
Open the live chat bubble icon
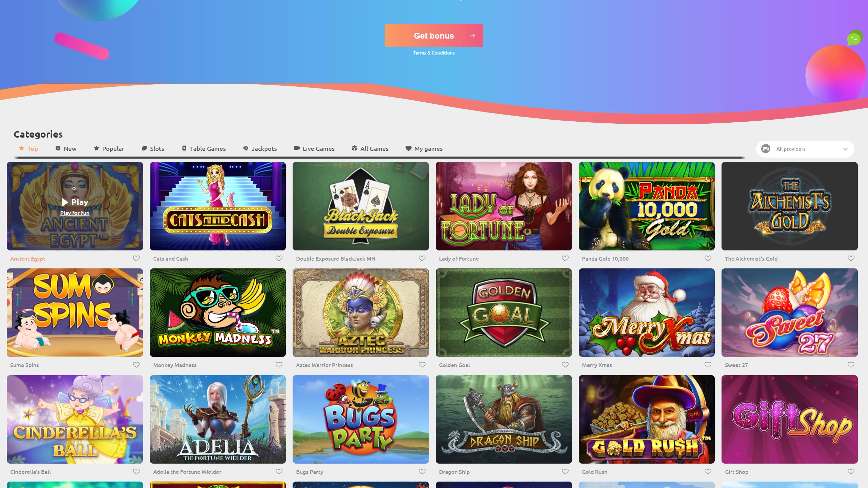854,39
